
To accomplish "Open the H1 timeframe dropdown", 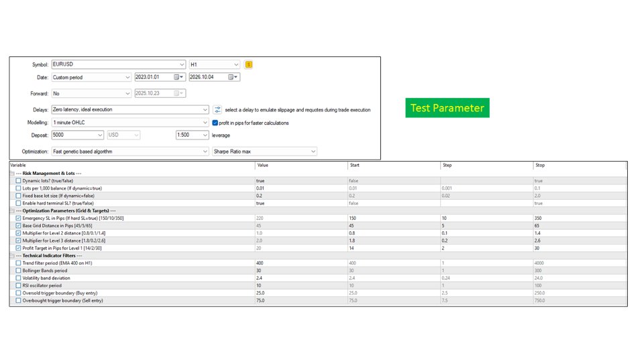I will point(215,64).
